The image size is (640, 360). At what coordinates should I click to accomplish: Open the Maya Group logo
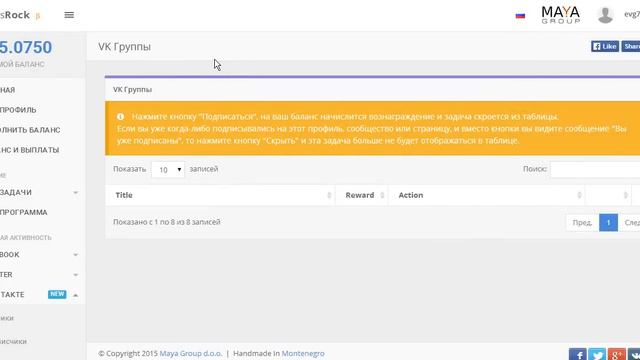click(560, 15)
